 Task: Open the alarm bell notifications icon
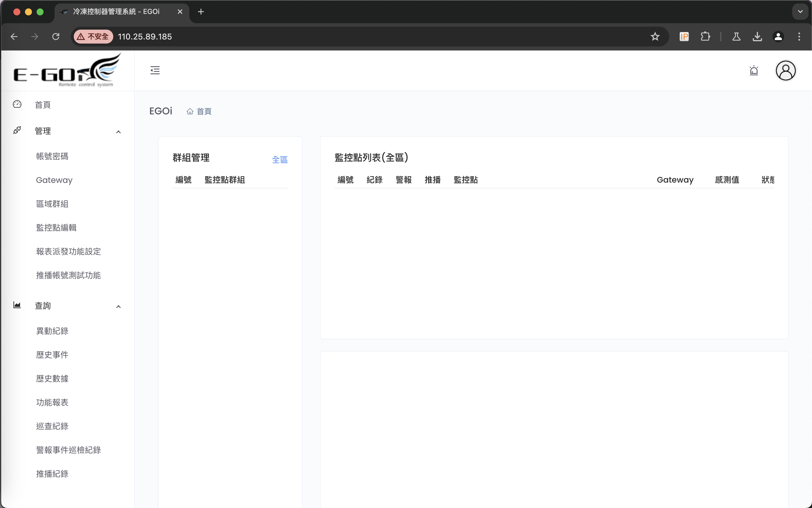tap(754, 71)
